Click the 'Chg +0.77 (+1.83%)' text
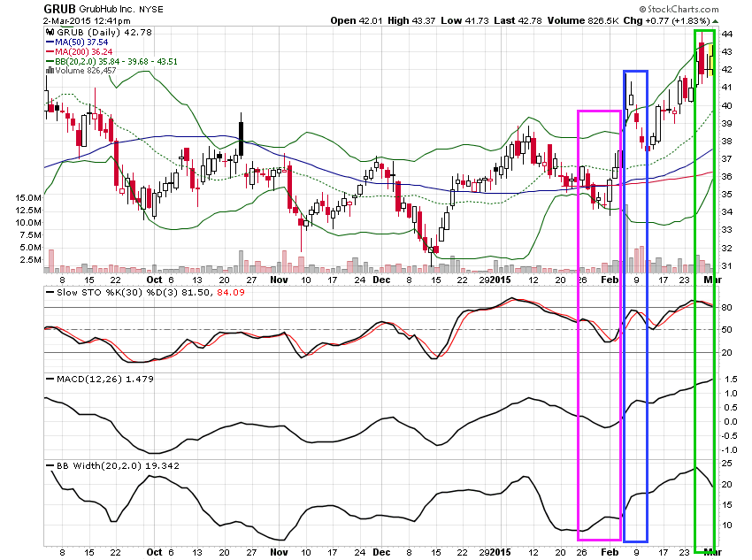Screen dimensions: 752x560 tap(667, 20)
